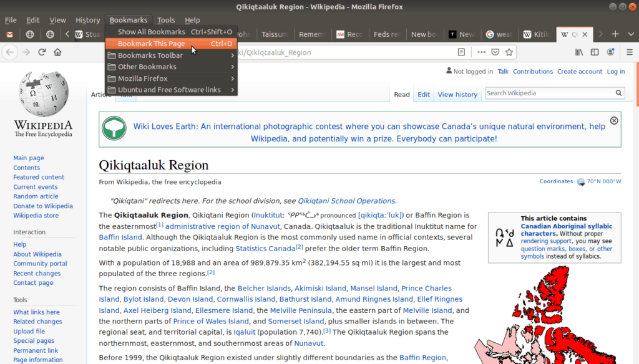Open Firefox Account icon
The width and height of the screenshot is (639, 364).
(x=610, y=52)
